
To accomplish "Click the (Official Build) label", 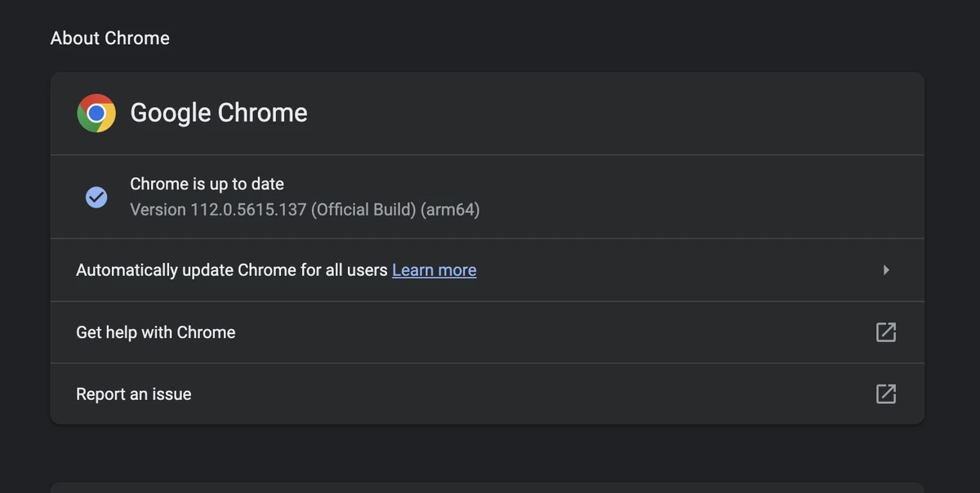I will point(363,210).
